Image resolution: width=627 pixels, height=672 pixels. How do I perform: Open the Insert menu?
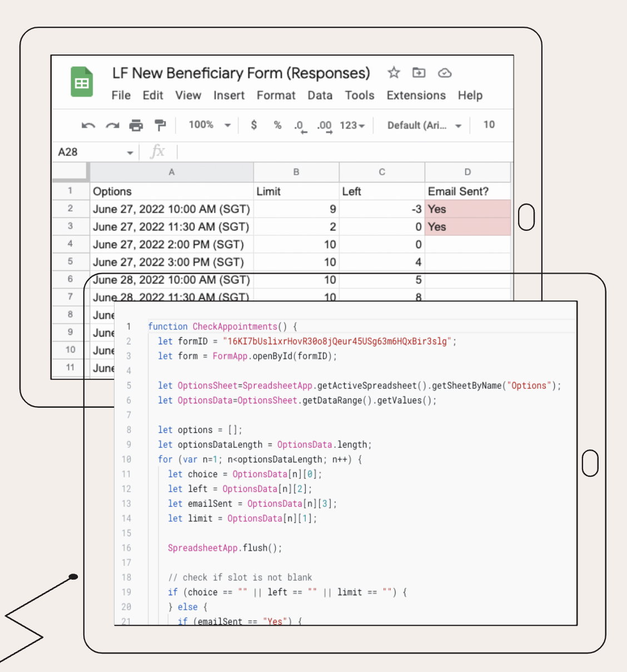tap(229, 95)
